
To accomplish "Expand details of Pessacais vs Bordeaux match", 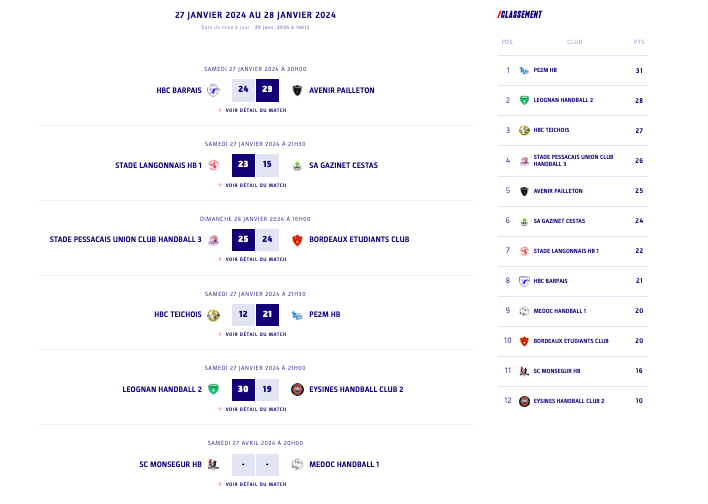I will coord(255,259).
